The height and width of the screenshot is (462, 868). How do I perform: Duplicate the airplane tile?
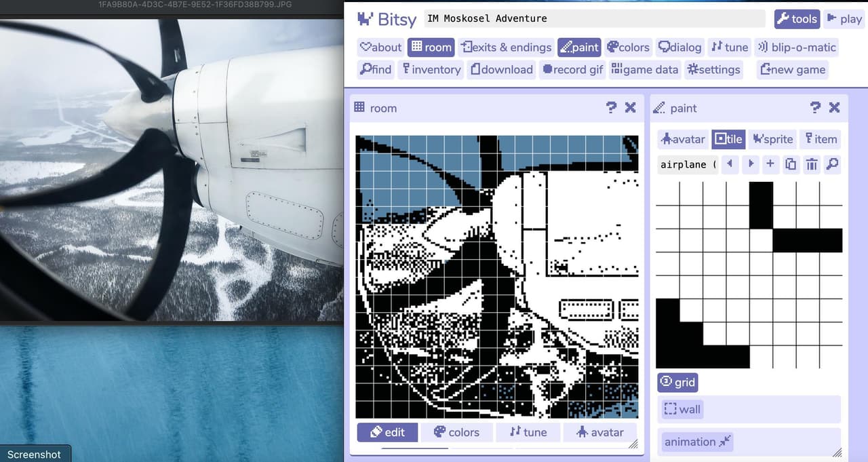[x=791, y=164]
